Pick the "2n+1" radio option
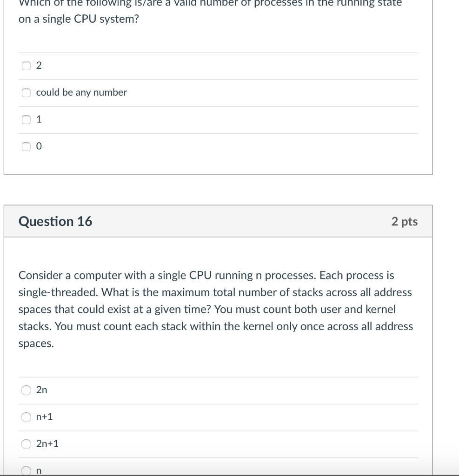Viewport: 459px width, 476px height. 26,444
